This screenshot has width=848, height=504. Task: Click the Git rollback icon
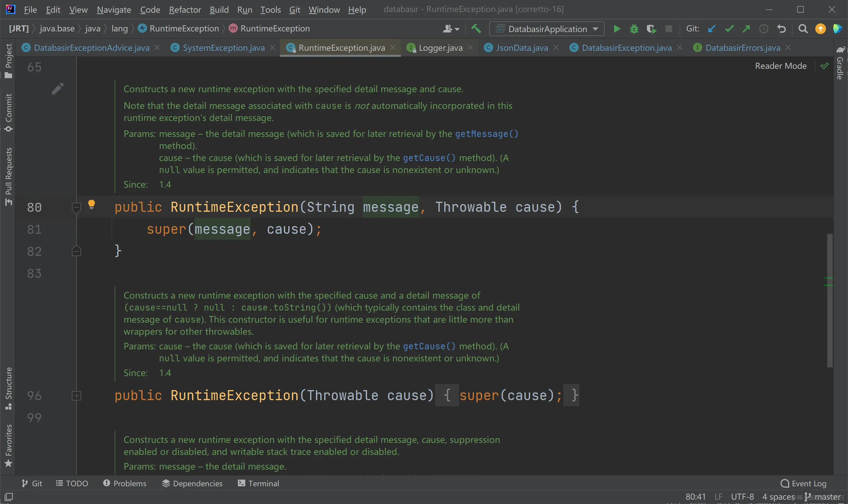tap(782, 29)
